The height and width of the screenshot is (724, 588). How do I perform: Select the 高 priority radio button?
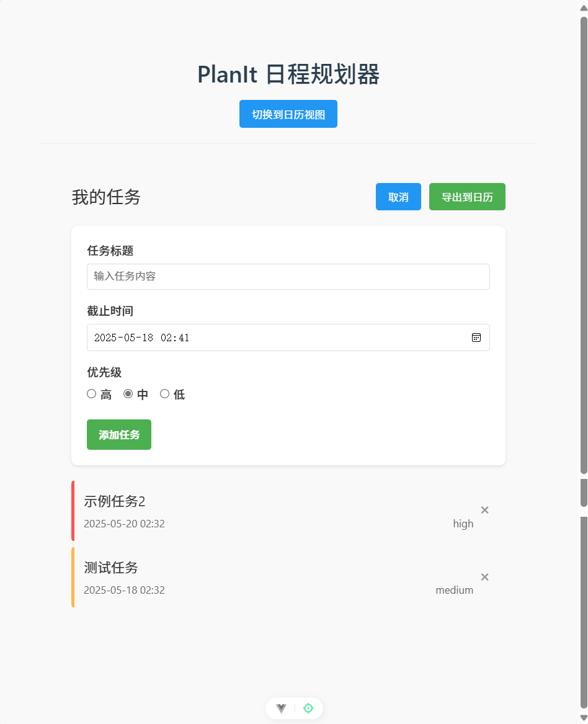coord(91,393)
